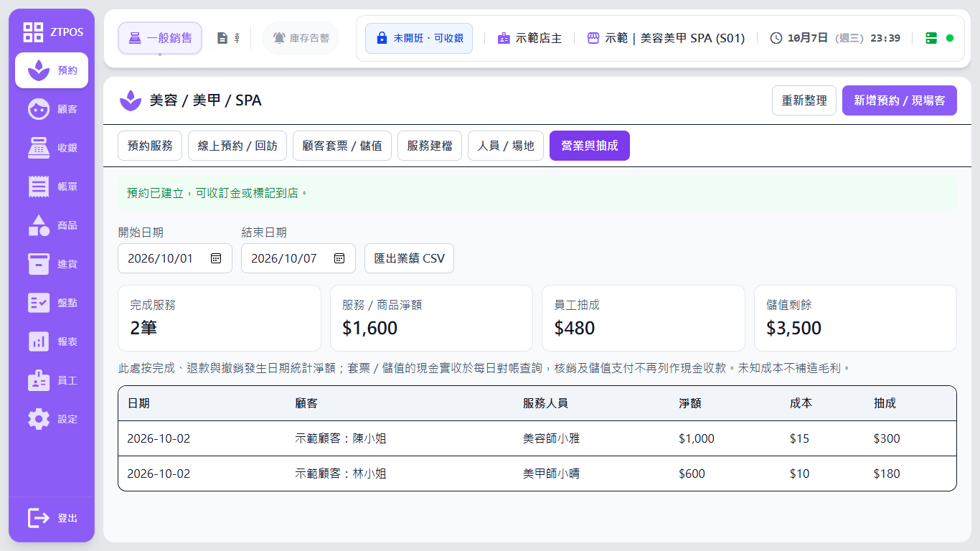Viewport: 980px width, 551px height.
Task: Click the 開始日期 field showing 2026/10/01
Action: pyautogui.click(x=175, y=258)
